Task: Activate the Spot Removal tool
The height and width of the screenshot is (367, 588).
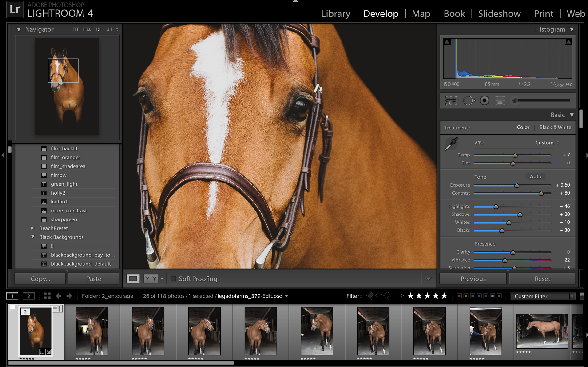Action: tap(468, 100)
